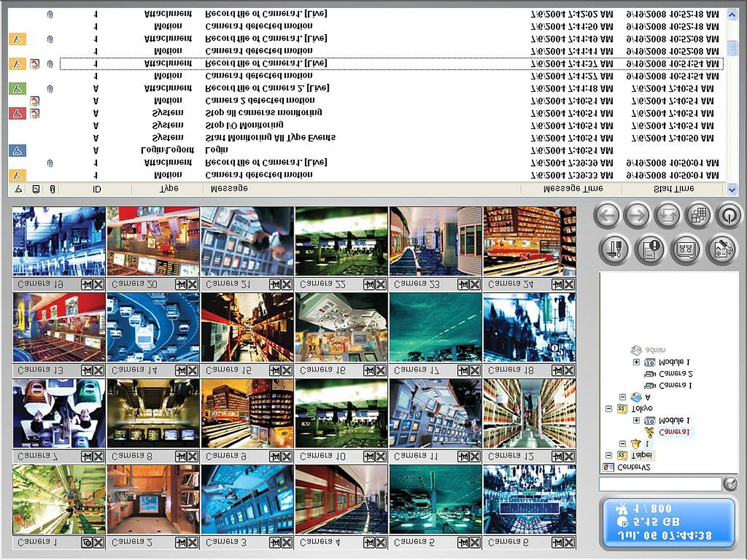Close the Camera 6 tile

(x=569, y=543)
